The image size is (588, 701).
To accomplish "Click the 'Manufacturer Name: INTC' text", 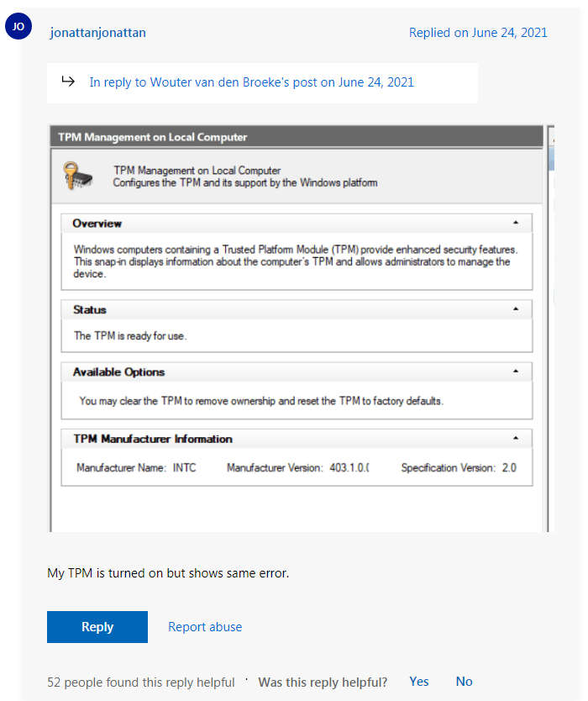I will click(x=136, y=467).
